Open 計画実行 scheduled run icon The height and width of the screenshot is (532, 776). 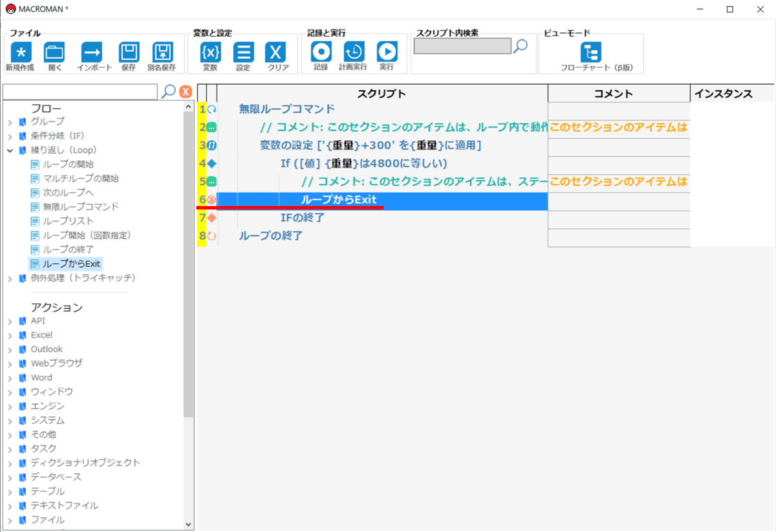tap(353, 53)
